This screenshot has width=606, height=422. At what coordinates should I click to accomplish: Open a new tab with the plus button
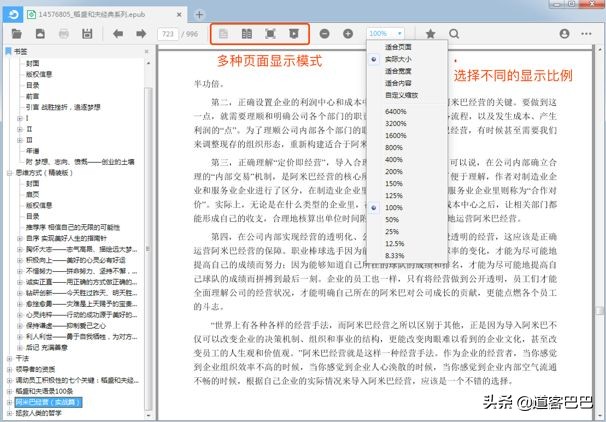[x=199, y=15]
